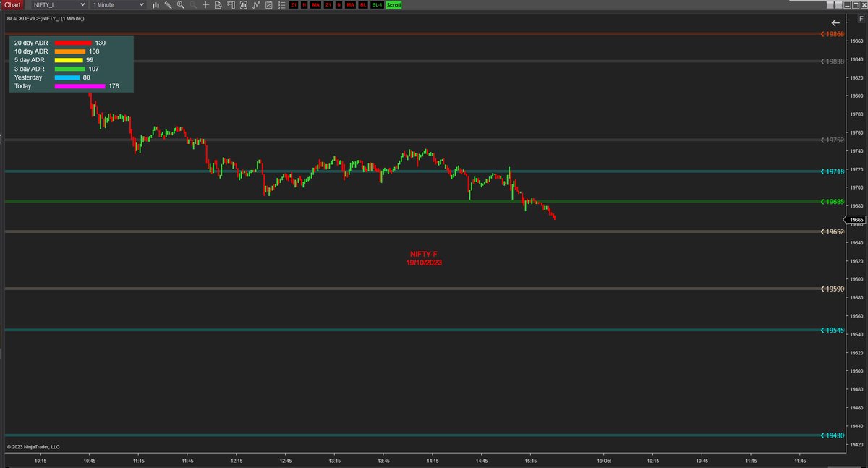Open the bar type chart style icon
Screen dimensions: 868x468
tap(156, 4)
